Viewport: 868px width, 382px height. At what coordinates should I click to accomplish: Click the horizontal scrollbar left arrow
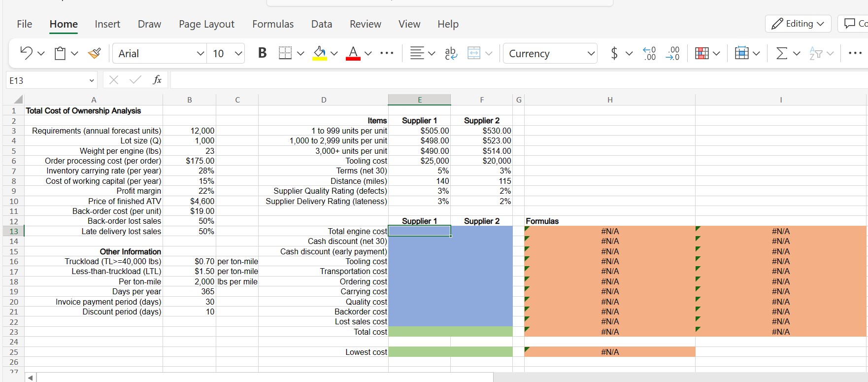30,378
